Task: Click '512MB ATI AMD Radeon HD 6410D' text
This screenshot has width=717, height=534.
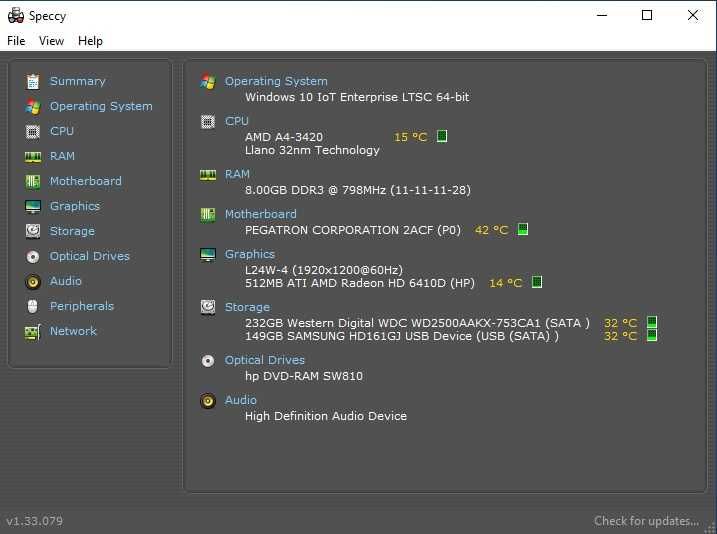Action: click(x=345, y=283)
